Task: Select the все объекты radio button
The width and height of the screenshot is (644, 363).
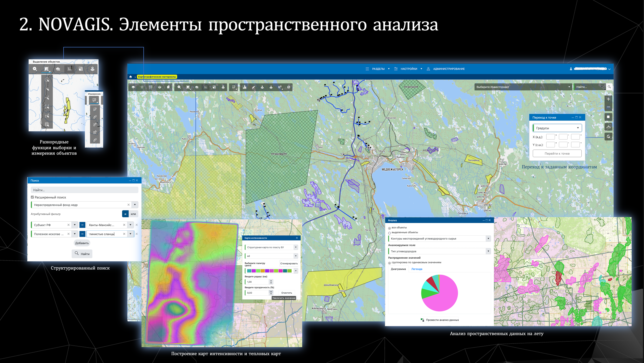Action: [x=389, y=228]
